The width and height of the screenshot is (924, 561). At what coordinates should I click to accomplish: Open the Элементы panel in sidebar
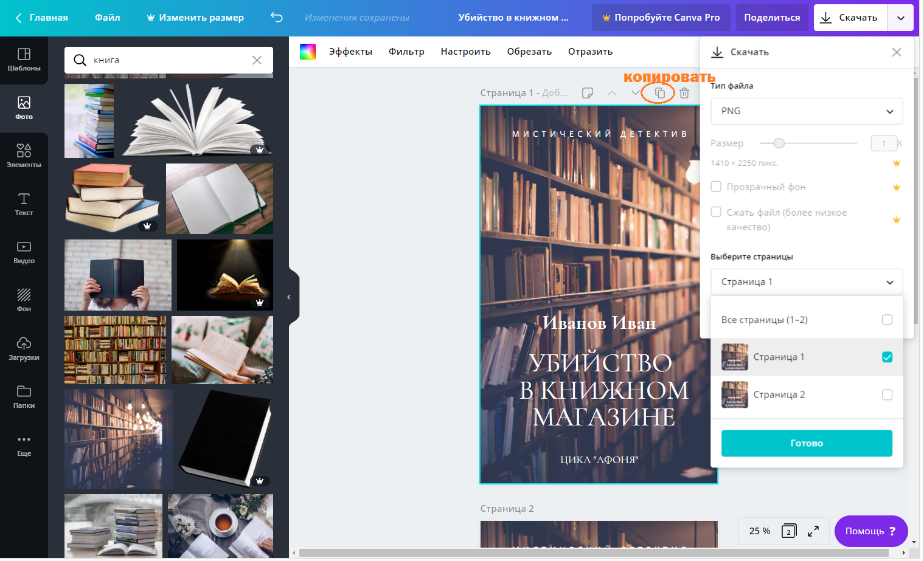pyautogui.click(x=24, y=156)
